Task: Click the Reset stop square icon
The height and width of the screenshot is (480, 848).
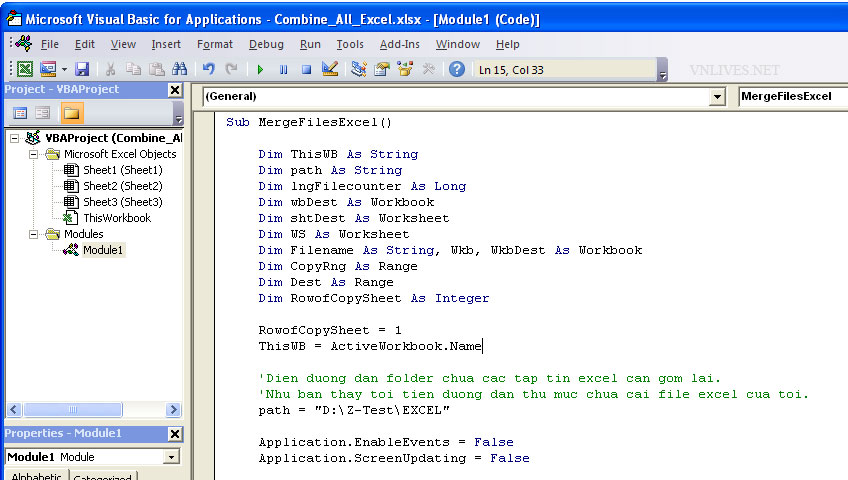Action: tap(307, 69)
